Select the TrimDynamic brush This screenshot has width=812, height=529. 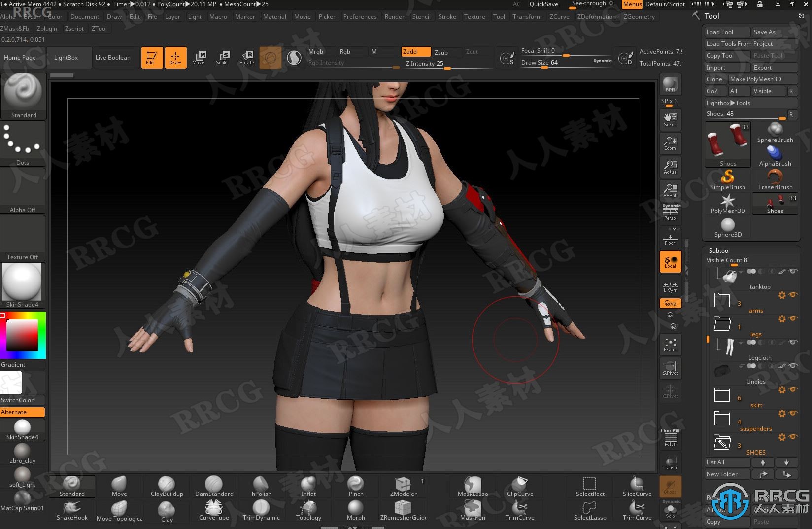261,510
